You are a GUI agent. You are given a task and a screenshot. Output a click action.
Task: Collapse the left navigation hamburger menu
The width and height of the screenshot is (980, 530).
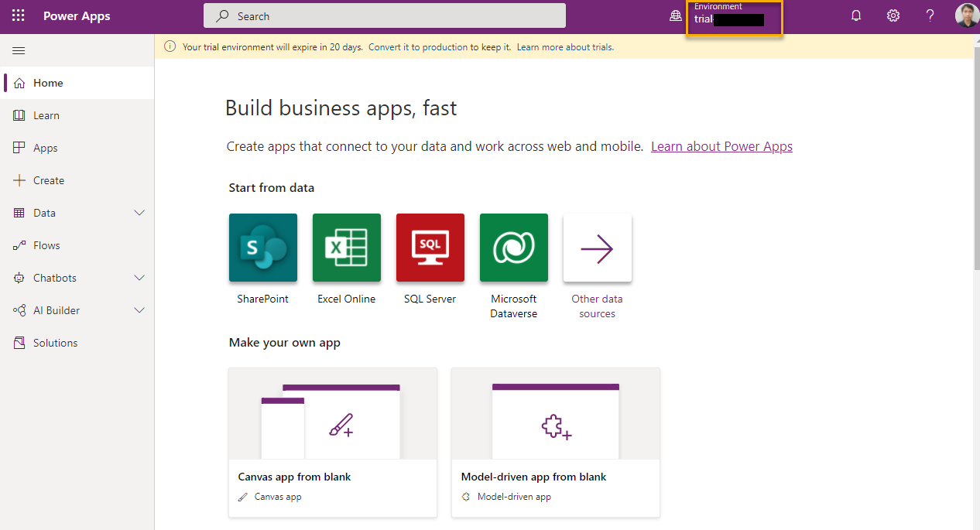19,50
